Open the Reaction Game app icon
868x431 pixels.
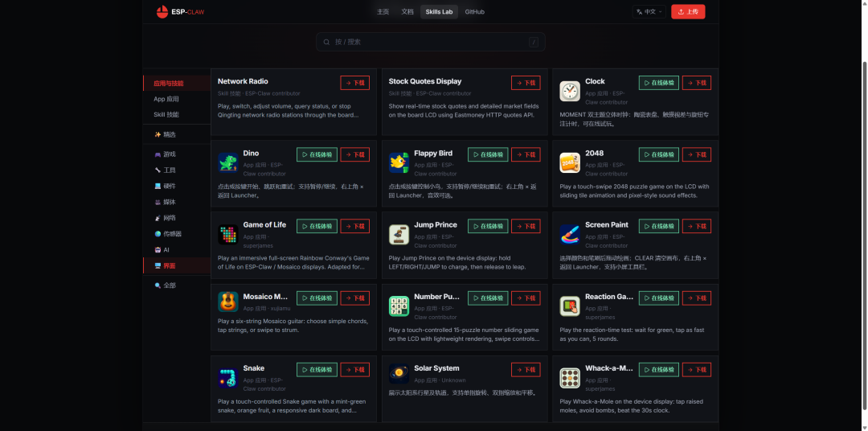click(570, 306)
